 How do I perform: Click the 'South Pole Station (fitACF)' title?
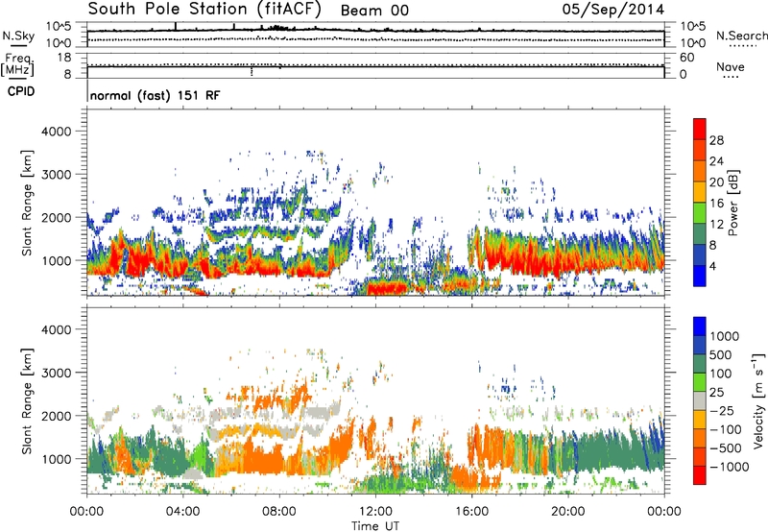tap(204, 9)
